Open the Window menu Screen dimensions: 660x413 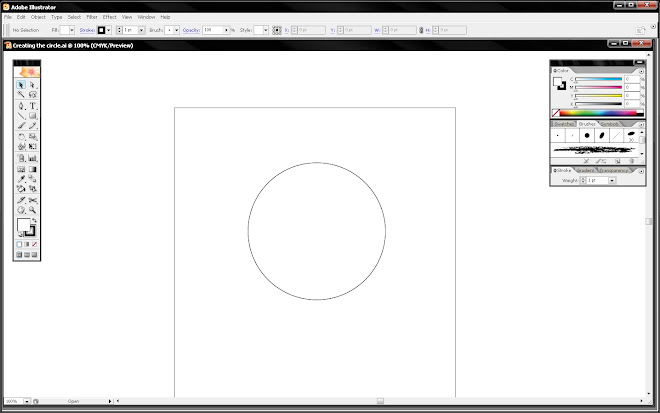pos(146,17)
